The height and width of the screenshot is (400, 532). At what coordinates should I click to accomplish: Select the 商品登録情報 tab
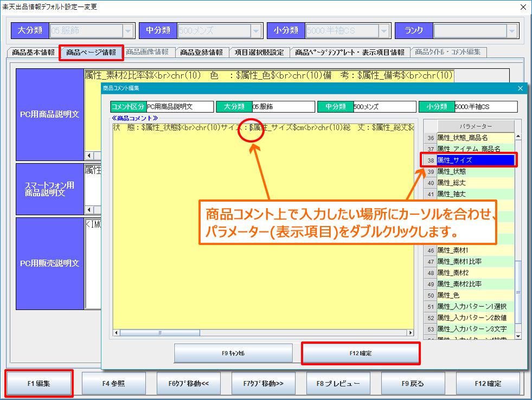[201, 53]
